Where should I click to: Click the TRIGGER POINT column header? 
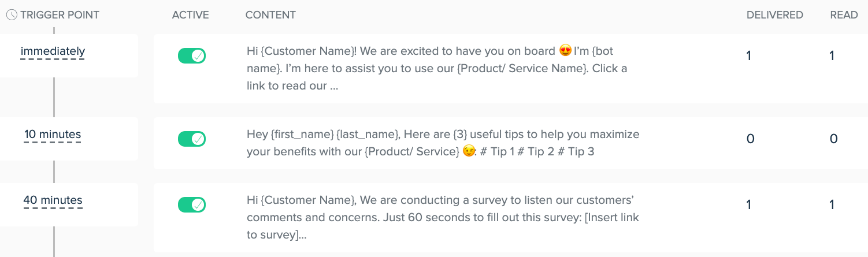(x=60, y=15)
